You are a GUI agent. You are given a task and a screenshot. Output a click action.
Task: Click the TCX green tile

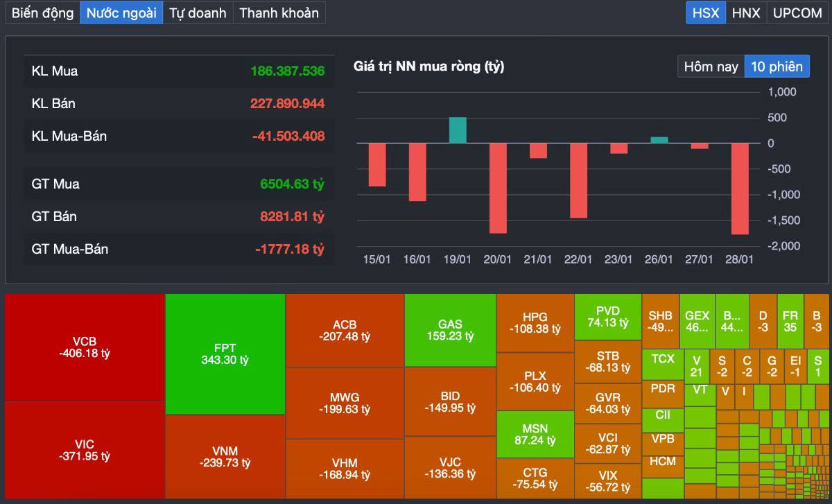coord(663,365)
